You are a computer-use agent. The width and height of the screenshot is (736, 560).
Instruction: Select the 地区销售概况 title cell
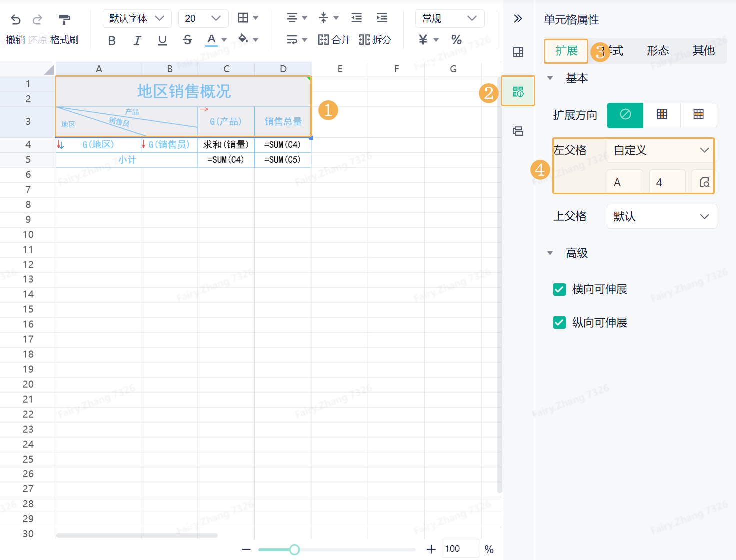pos(184,92)
